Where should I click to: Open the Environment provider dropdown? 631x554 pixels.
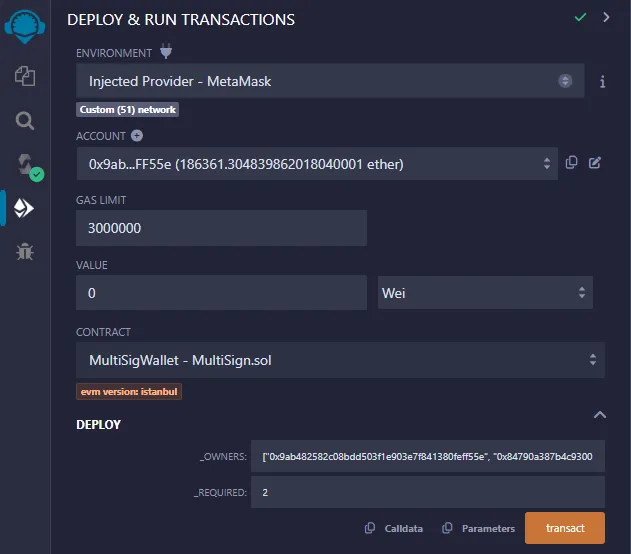click(x=330, y=81)
